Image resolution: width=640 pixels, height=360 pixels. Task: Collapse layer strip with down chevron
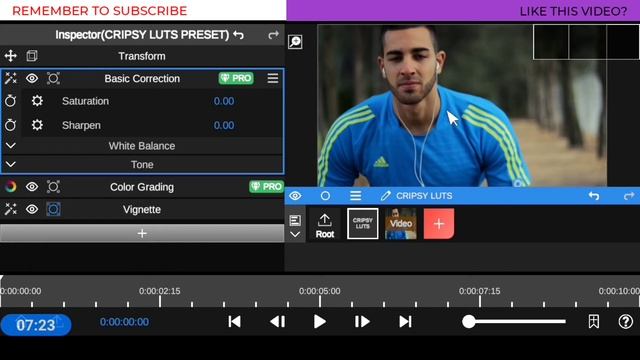tap(295, 235)
